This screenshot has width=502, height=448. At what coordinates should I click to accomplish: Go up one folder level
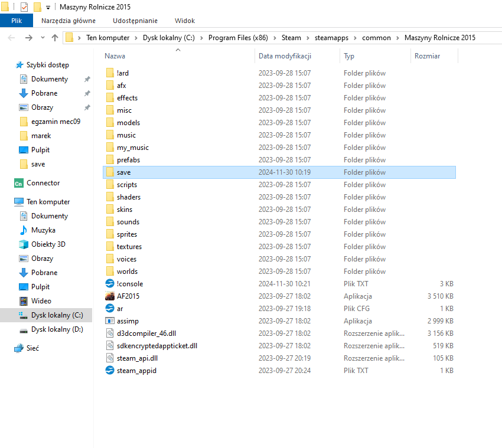[x=55, y=38]
